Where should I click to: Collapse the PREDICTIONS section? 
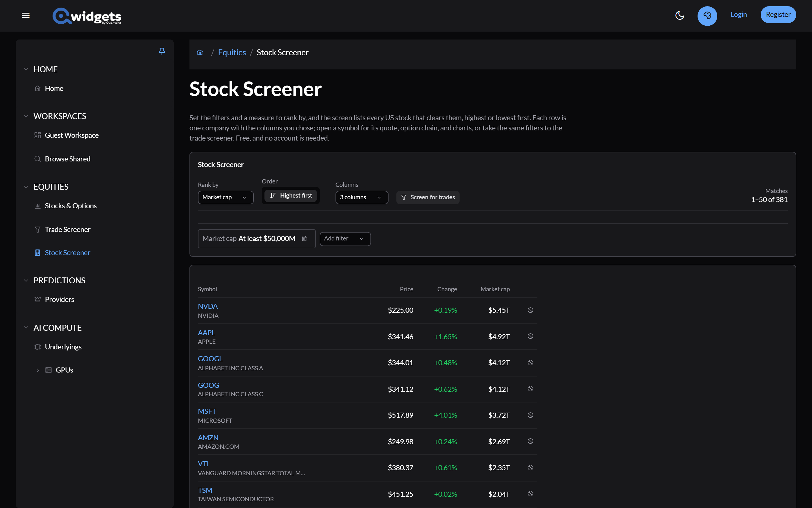[x=26, y=281]
